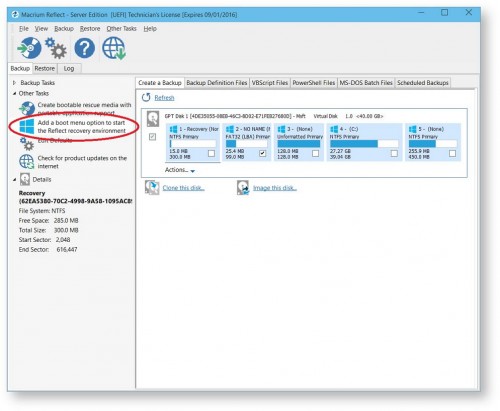Click globe icon for product updates
This screenshot has width=500, height=411.
tap(27, 162)
